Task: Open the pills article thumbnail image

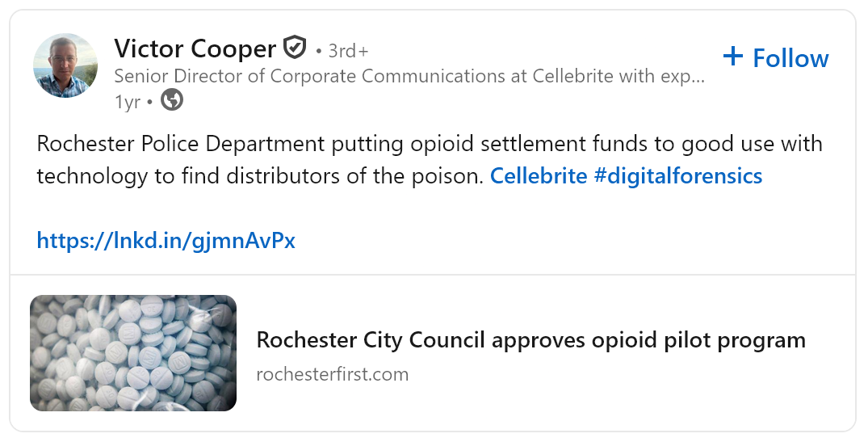Action: click(133, 353)
